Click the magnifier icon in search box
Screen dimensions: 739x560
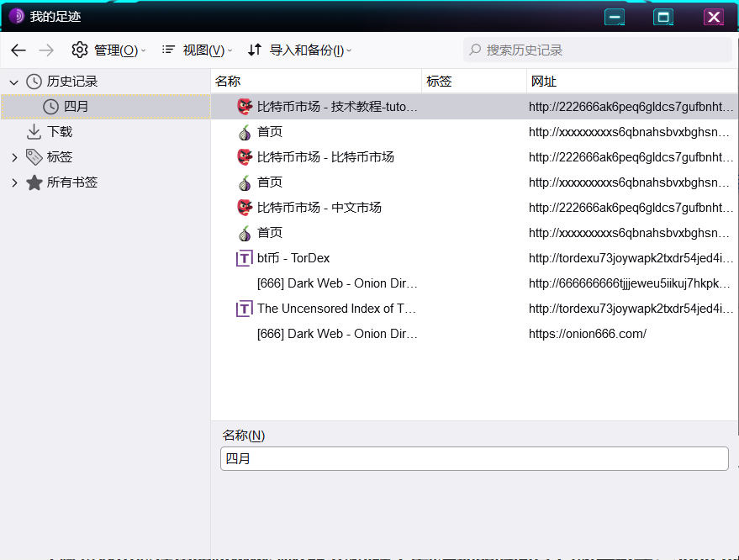tap(475, 50)
